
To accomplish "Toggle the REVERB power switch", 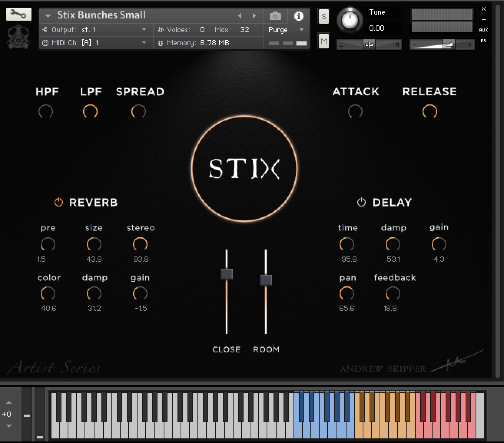I will tap(58, 202).
